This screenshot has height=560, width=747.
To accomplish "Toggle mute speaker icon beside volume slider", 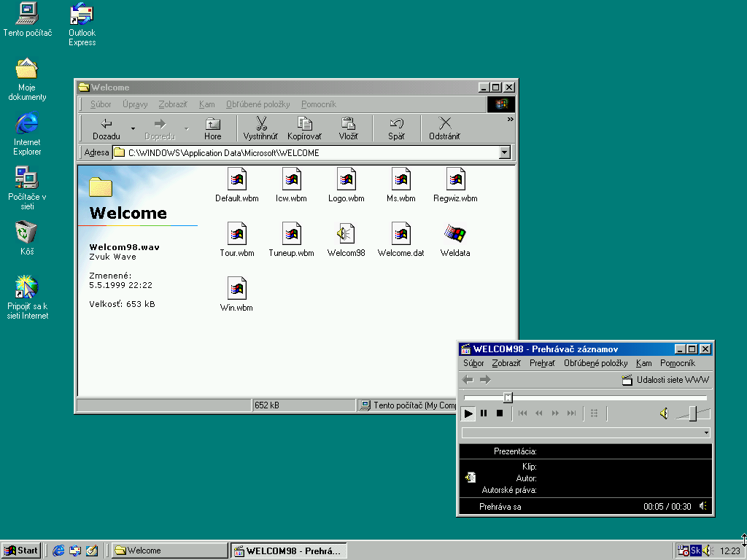I will (x=664, y=413).
